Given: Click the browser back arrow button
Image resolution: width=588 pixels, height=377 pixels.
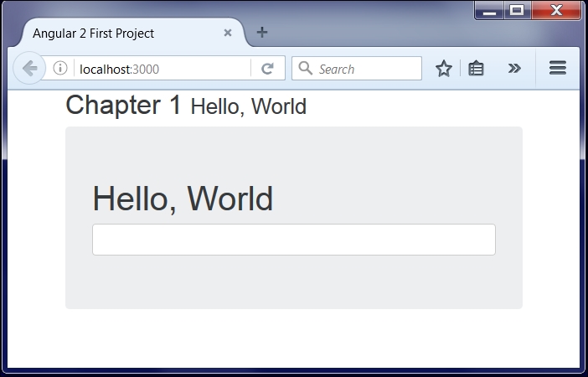Looking at the screenshot, I should [x=29, y=68].
